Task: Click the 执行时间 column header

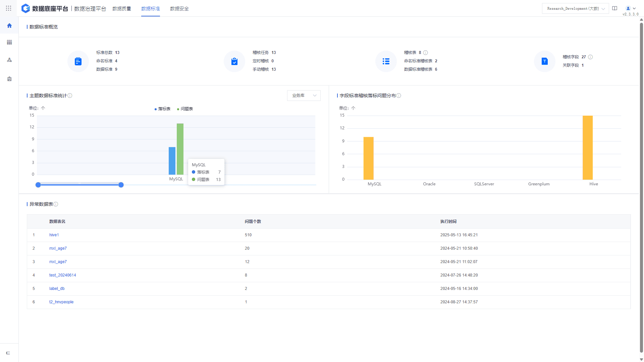Action: (448, 222)
